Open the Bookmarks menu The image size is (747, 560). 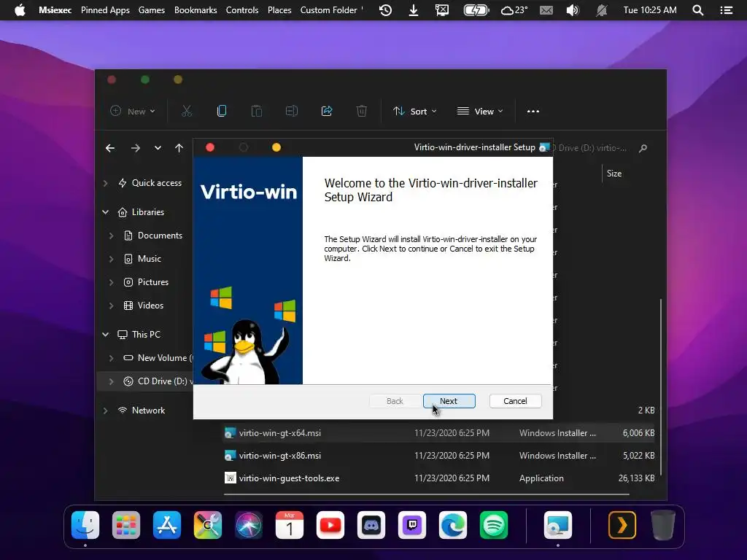(x=196, y=10)
